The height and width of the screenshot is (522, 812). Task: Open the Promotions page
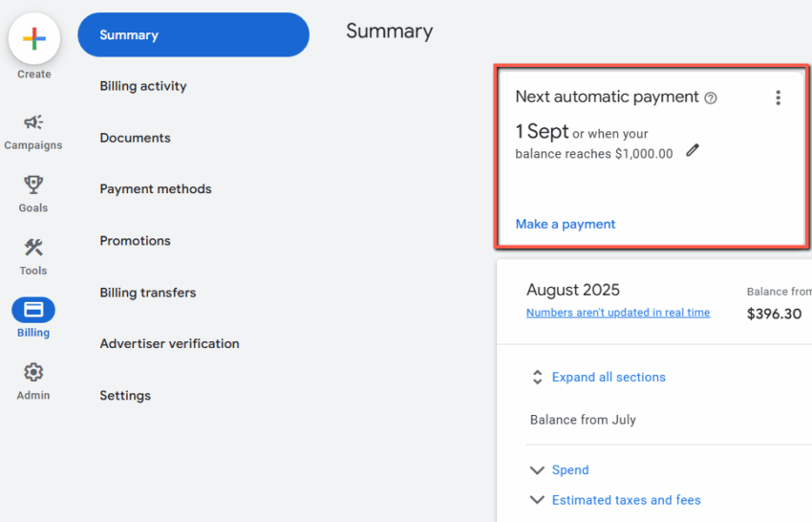(135, 241)
